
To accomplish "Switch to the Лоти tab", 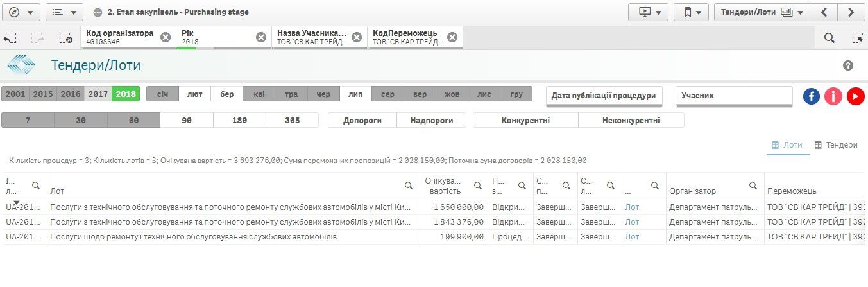I will click(787, 145).
